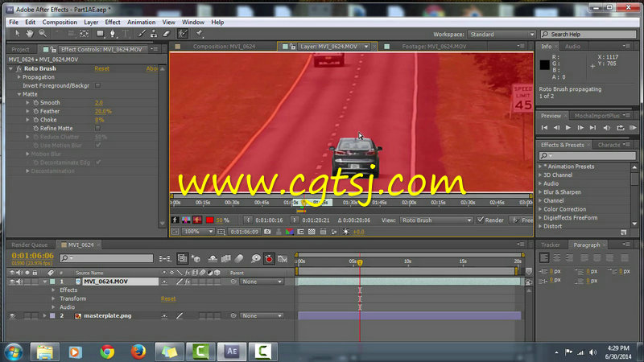The width and height of the screenshot is (644, 362).
Task: Toggle the Render checkbox
Action: tap(480, 220)
